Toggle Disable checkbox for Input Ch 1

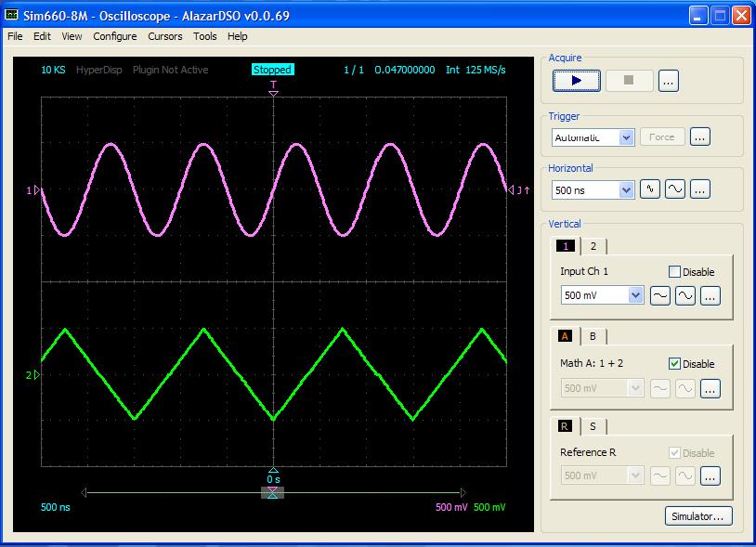674,272
